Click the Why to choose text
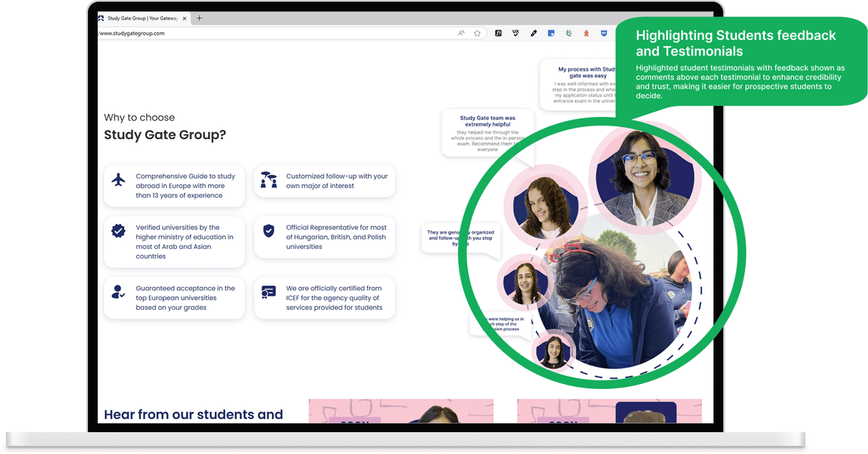Viewport: 868px width, 454px height. 139,118
